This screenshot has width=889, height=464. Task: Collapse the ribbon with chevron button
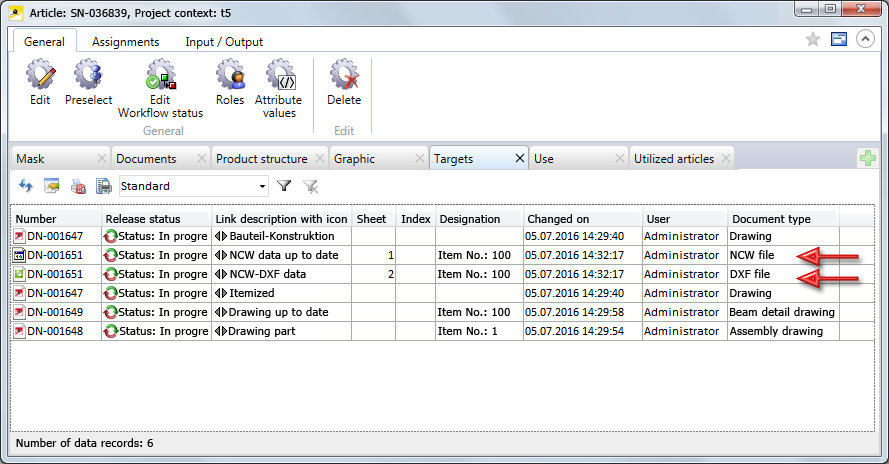(x=865, y=39)
